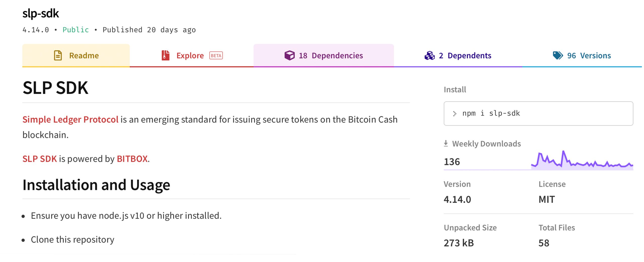Click the slp-sdk package title
The height and width of the screenshot is (262, 644).
[x=40, y=14]
